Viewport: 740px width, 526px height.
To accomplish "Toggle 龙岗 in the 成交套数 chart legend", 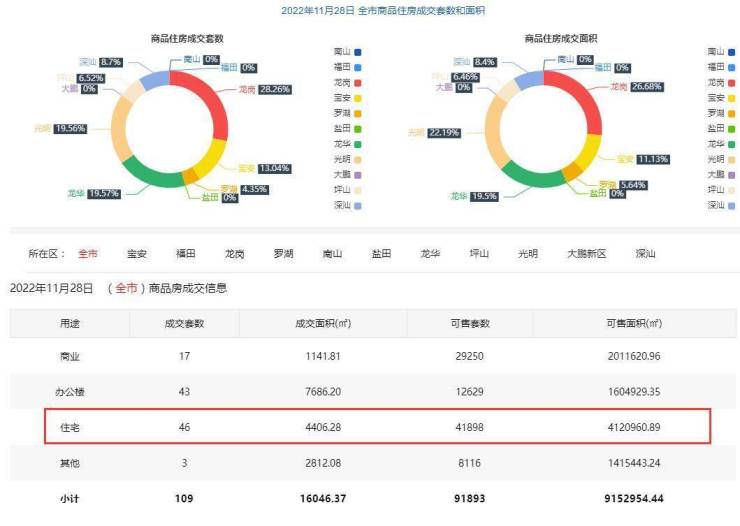I will (343, 82).
